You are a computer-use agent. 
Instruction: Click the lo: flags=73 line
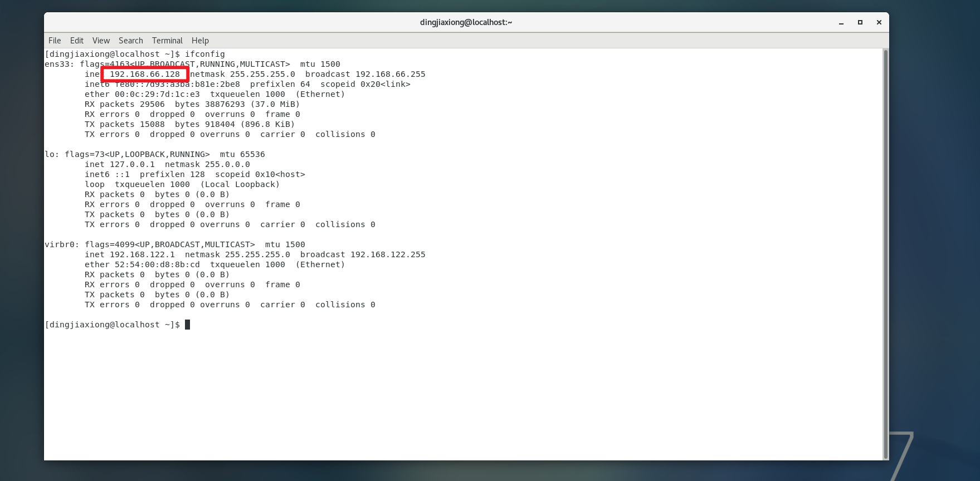(x=155, y=154)
